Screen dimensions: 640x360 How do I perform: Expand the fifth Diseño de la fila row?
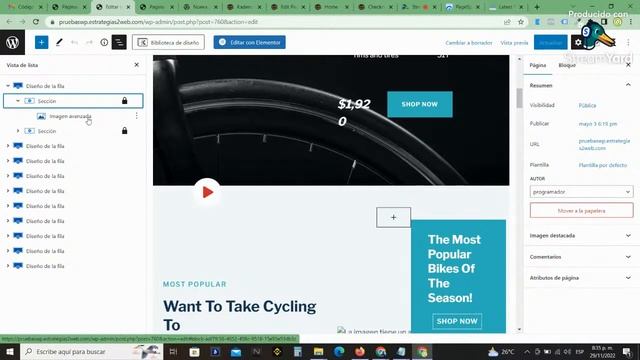(x=8, y=191)
